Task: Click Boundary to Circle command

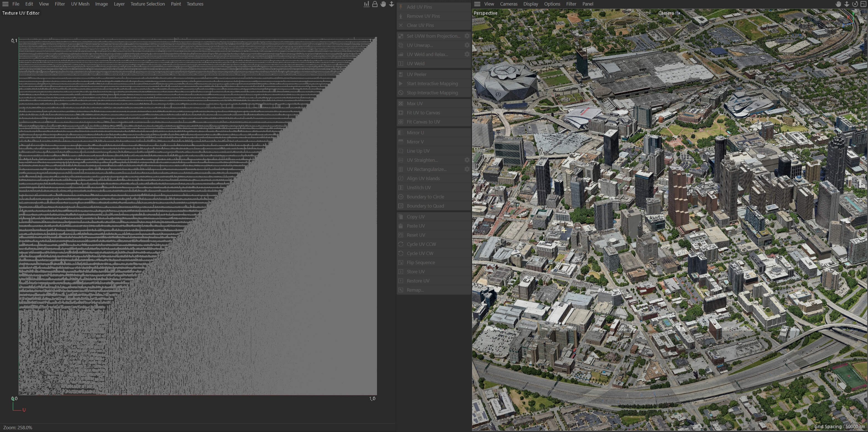Action: click(434, 197)
